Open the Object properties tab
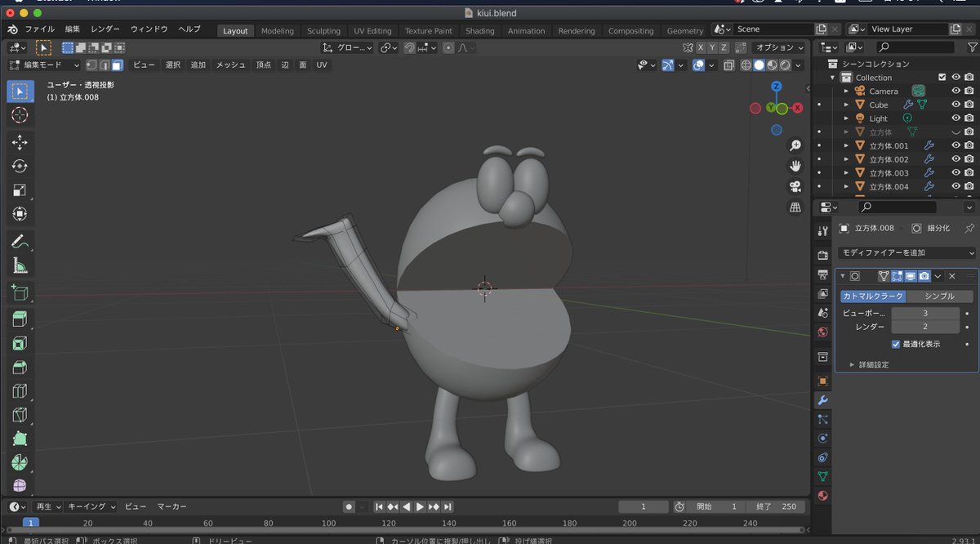Image resolution: width=980 pixels, height=544 pixels. (822, 381)
